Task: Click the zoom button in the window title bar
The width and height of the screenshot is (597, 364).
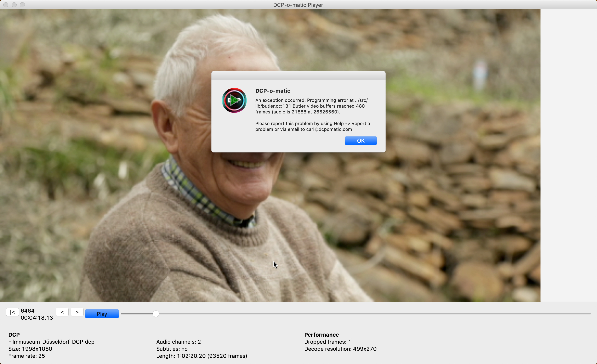Action: point(22,5)
